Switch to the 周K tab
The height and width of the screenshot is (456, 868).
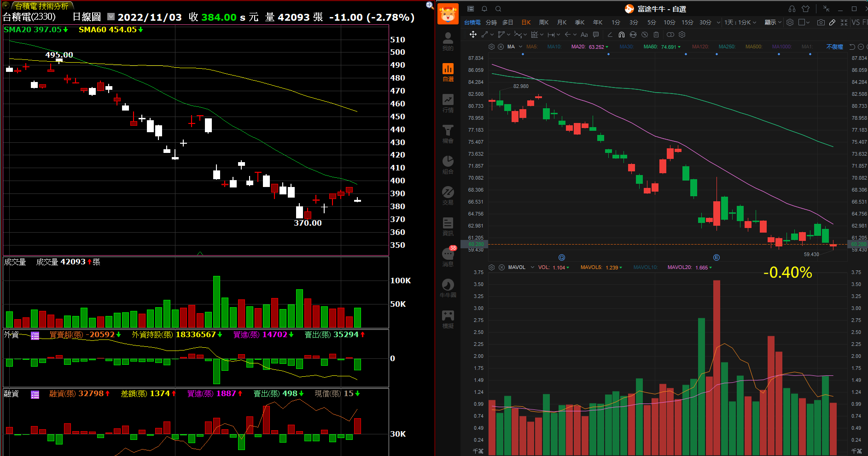544,22
